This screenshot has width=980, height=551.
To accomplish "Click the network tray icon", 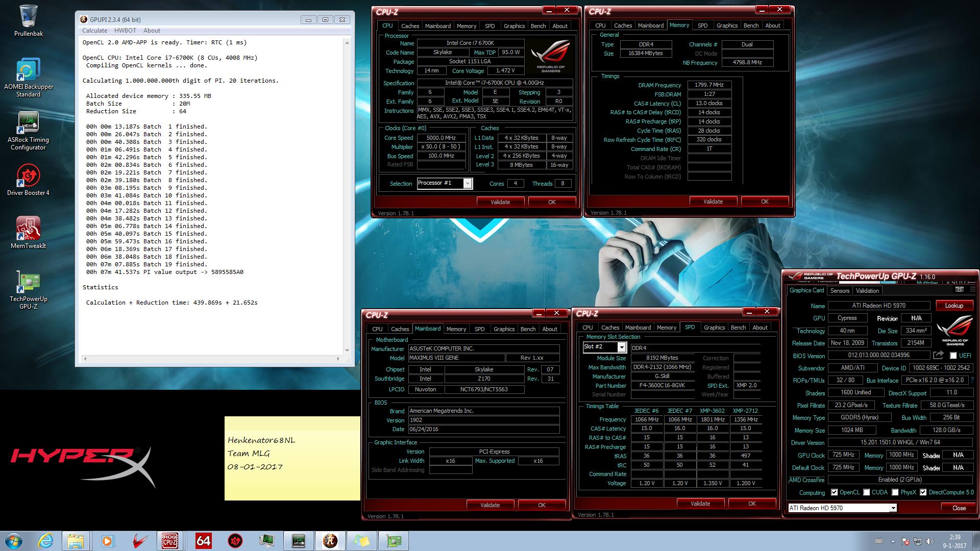I will [x=918, y=541].
